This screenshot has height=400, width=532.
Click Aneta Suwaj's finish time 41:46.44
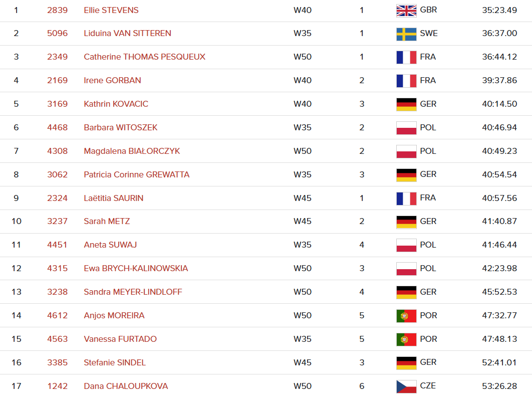click(x=499, y=245)
